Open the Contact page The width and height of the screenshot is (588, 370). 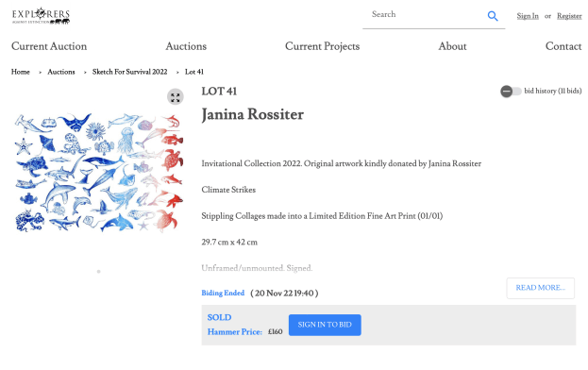coord(563,46)
